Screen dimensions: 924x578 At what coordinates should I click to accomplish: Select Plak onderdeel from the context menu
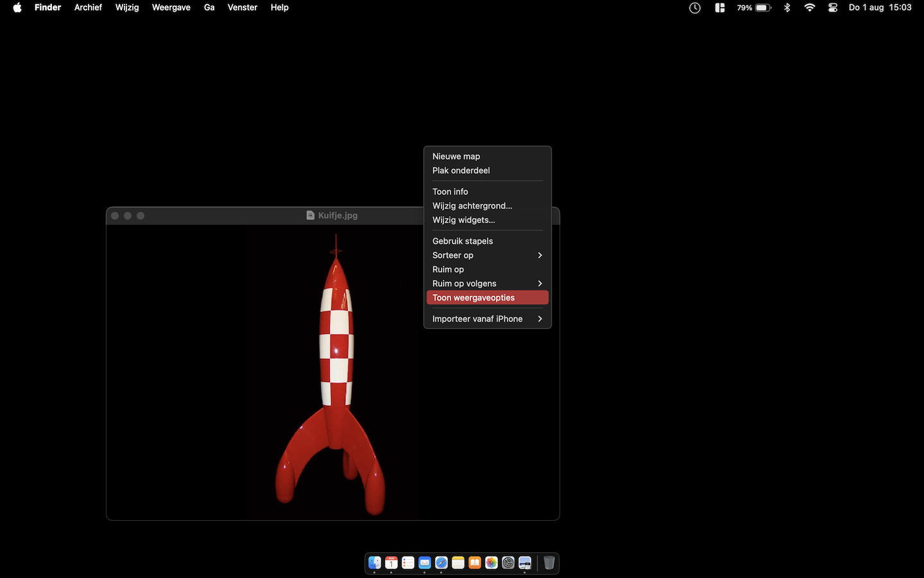click(x=488, y=170)
